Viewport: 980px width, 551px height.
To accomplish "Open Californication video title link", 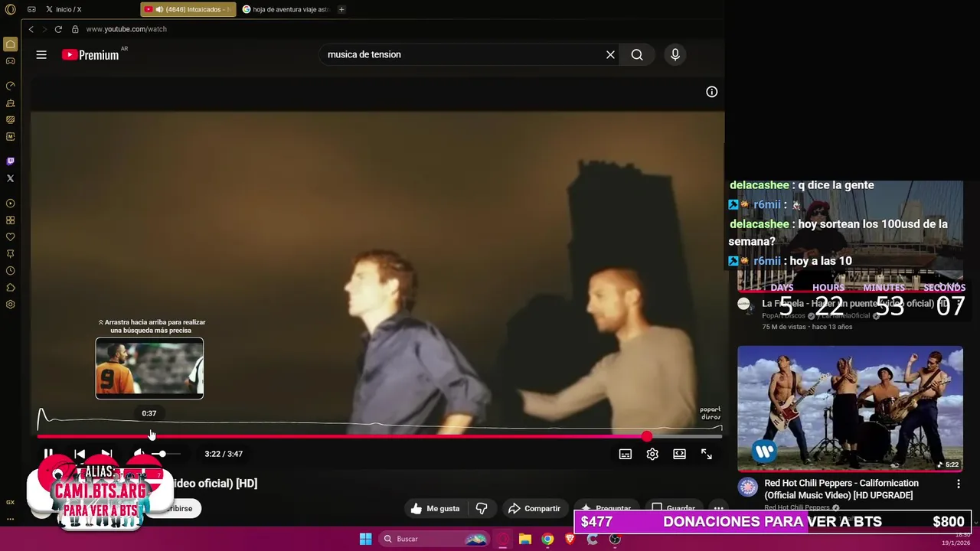I will click(x=841, y=489).
